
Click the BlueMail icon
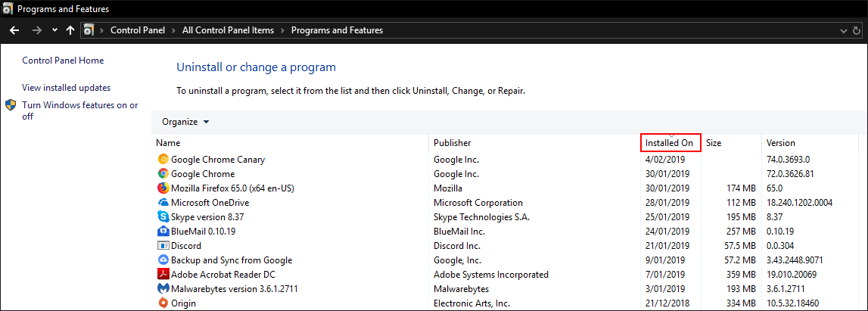coord(163,232)
